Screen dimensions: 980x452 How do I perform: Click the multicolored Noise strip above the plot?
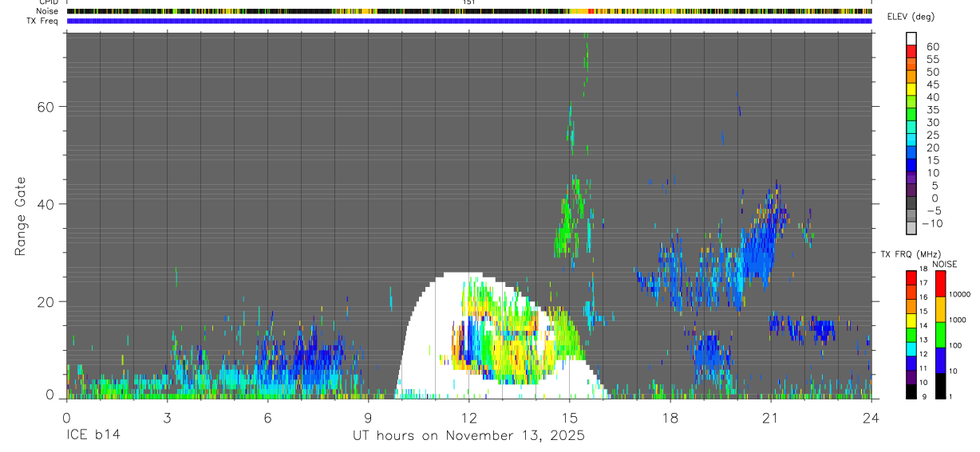(469, 11)
